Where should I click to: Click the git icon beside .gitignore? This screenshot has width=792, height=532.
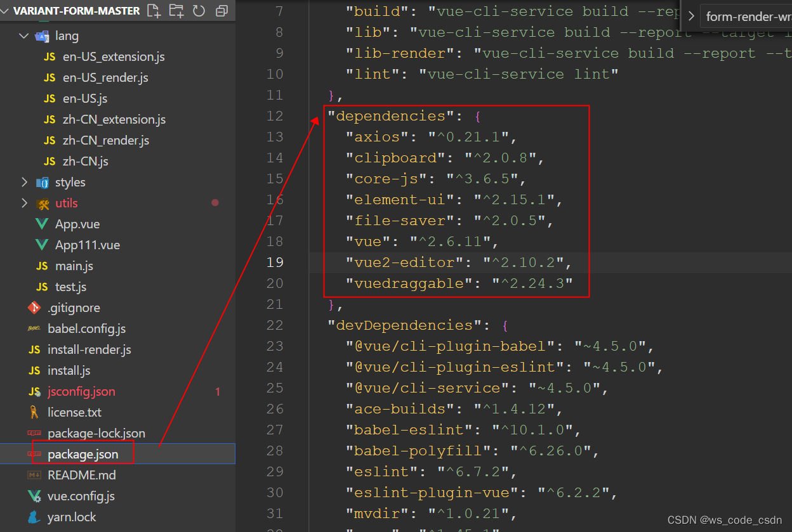35,308
